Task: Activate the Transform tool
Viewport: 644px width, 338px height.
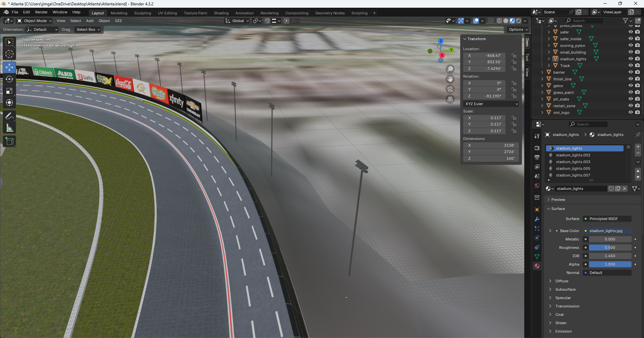Action: coord(9,103)
